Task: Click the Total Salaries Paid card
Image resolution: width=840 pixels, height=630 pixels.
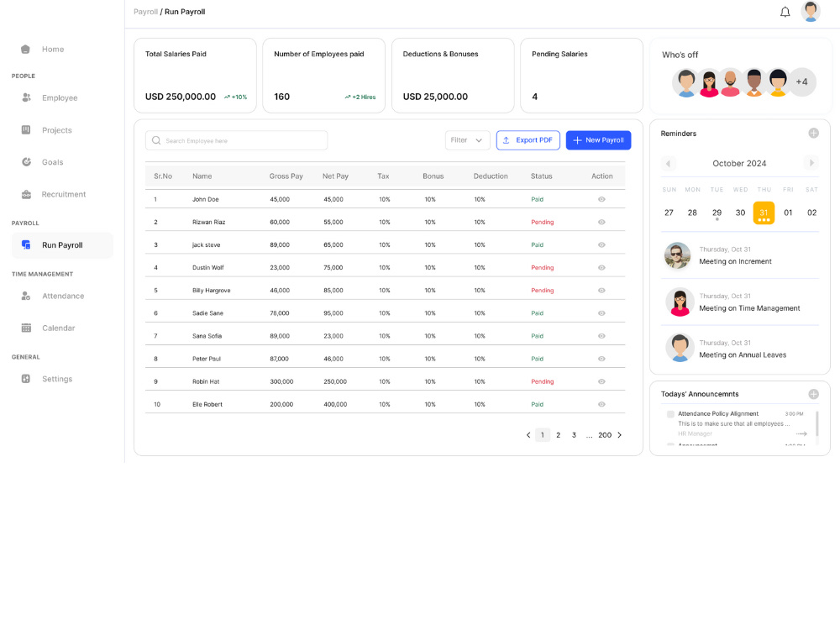Action: 195,76
